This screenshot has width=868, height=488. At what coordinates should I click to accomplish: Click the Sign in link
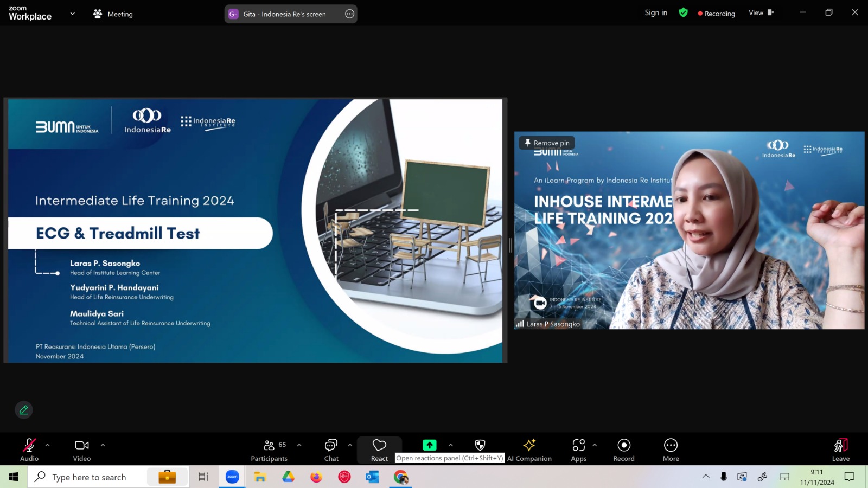[x=656, y=13]
